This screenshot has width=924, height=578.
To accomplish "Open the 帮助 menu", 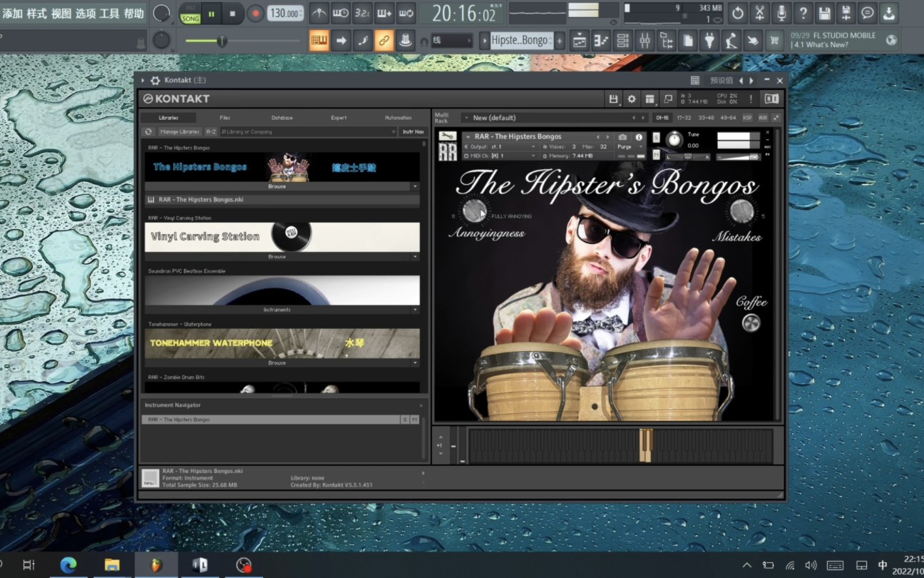I will 133,14.
